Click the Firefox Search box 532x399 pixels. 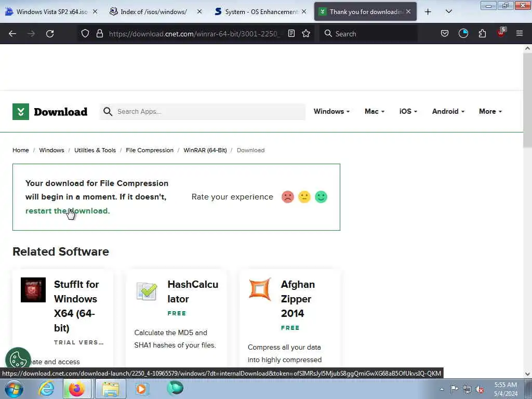coord(368,34)
